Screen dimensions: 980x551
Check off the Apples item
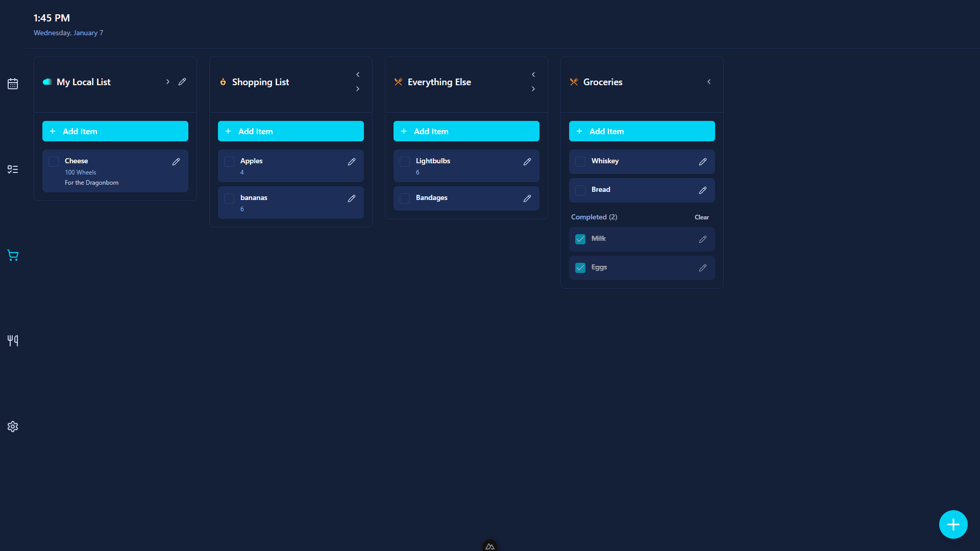[229, 162]
